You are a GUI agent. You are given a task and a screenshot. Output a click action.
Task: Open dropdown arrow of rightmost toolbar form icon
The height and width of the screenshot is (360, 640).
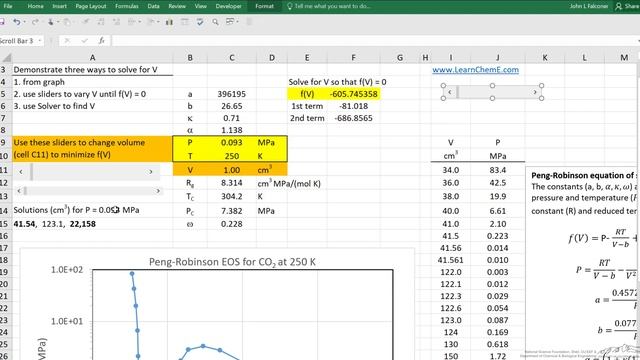[238, 22]
